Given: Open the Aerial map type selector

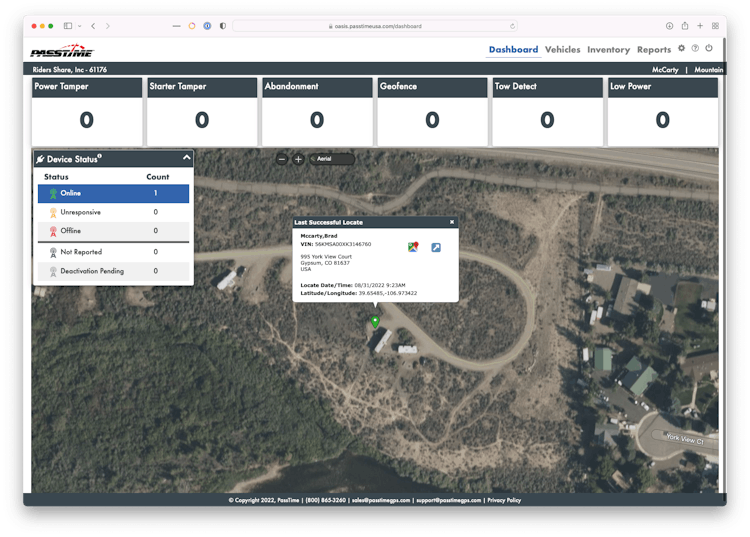Looking at the screenshot, I should coord(331,159).
